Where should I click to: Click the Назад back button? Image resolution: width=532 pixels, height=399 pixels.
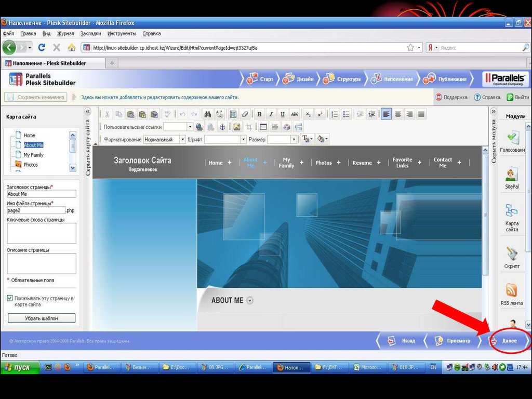401,341
